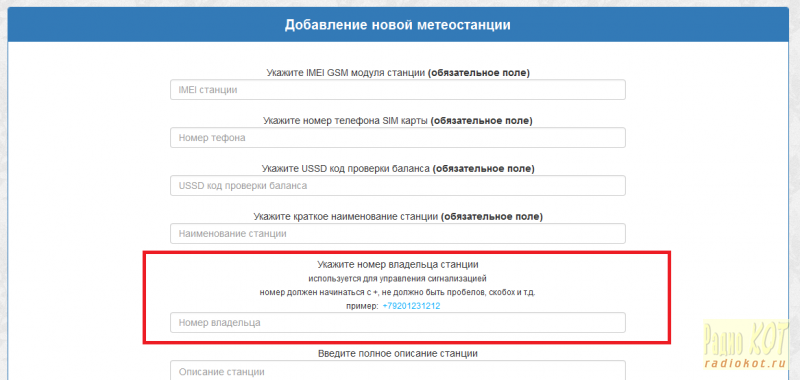Screen dimensions: 800x380
Task: Click label Укажите номер телефона SIM карты
Action: [x=346, y=121]
